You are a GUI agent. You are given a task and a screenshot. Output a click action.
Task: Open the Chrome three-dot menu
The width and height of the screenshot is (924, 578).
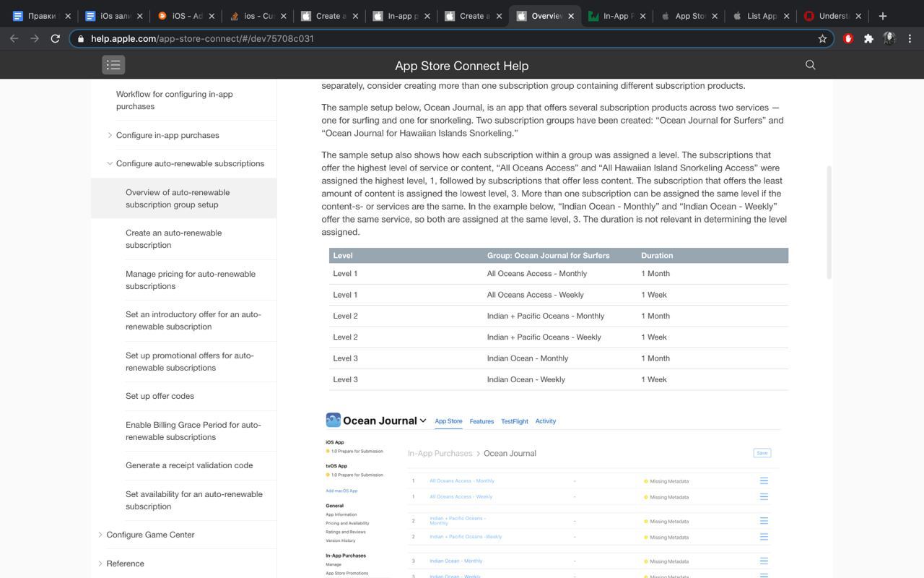pos(910,38)
